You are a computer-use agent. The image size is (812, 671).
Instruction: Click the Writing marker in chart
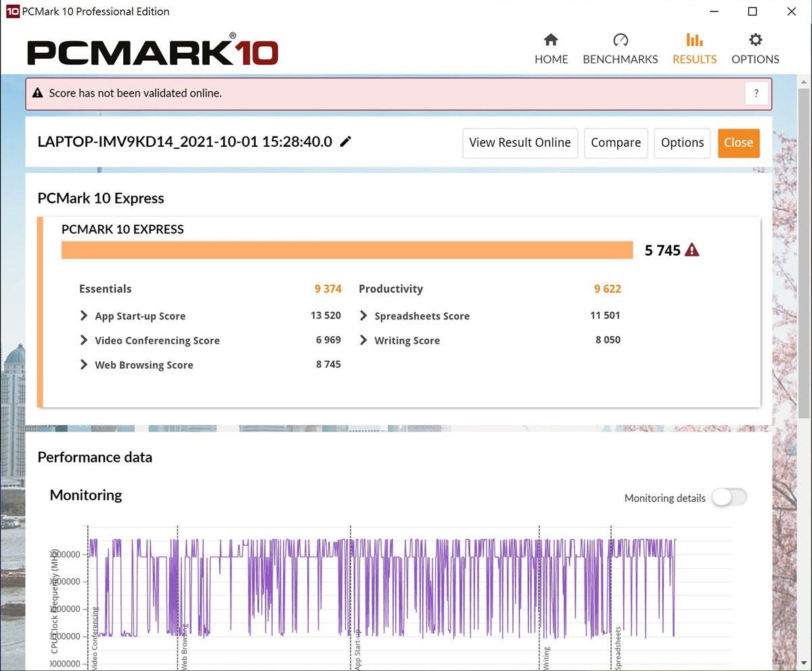[546, 657]
